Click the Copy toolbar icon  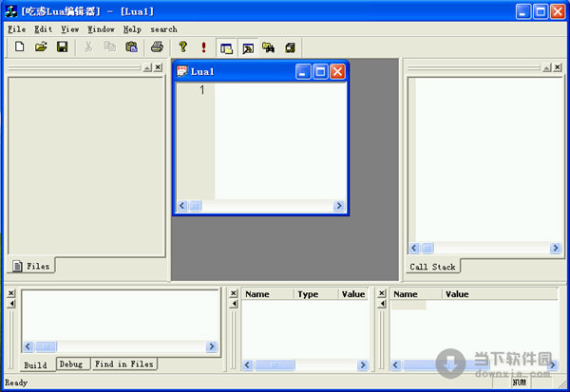click(110, 47)
